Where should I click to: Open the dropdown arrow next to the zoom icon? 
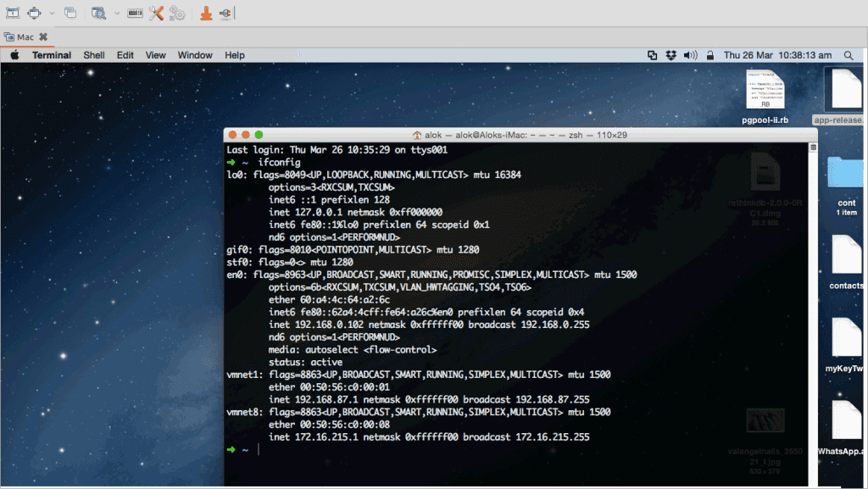click(x=115, y=14)
